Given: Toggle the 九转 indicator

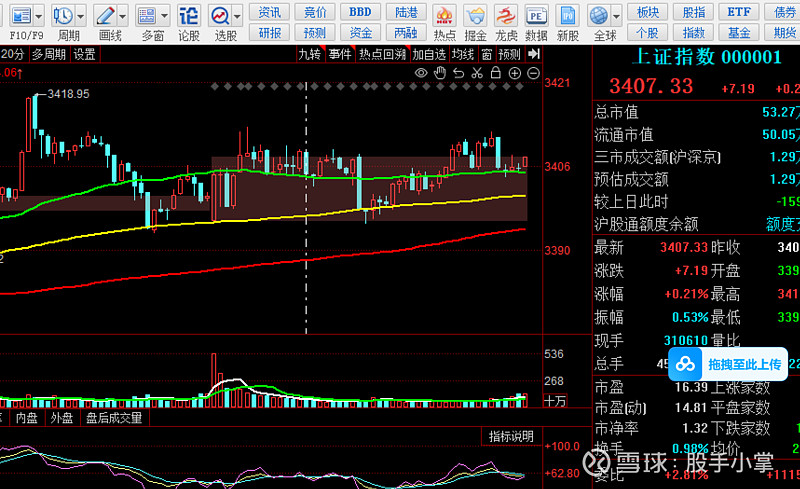Looking at the screenshot, I should [310, 54].
